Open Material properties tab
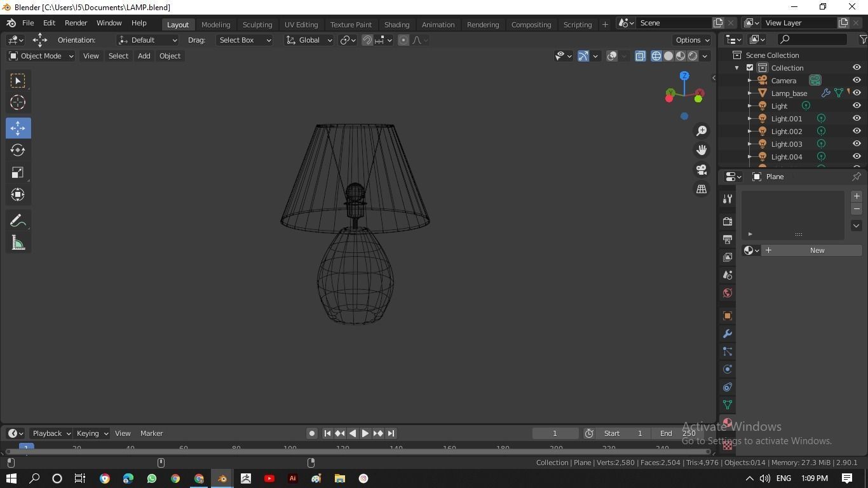This screenshot has height=488, width=868. (x=728, y=423)
